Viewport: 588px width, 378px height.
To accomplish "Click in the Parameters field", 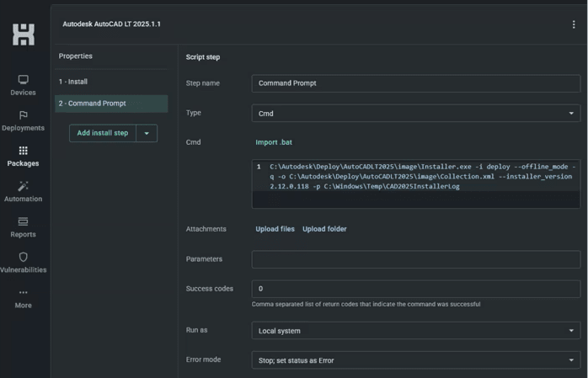I will (x=416, y=259).
